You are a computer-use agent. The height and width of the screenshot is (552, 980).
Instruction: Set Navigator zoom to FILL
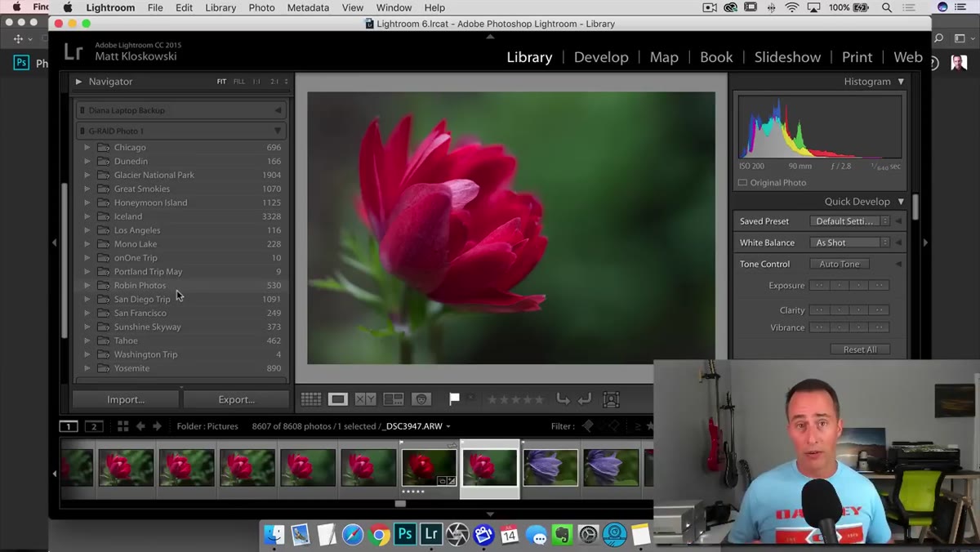point(238,82)
